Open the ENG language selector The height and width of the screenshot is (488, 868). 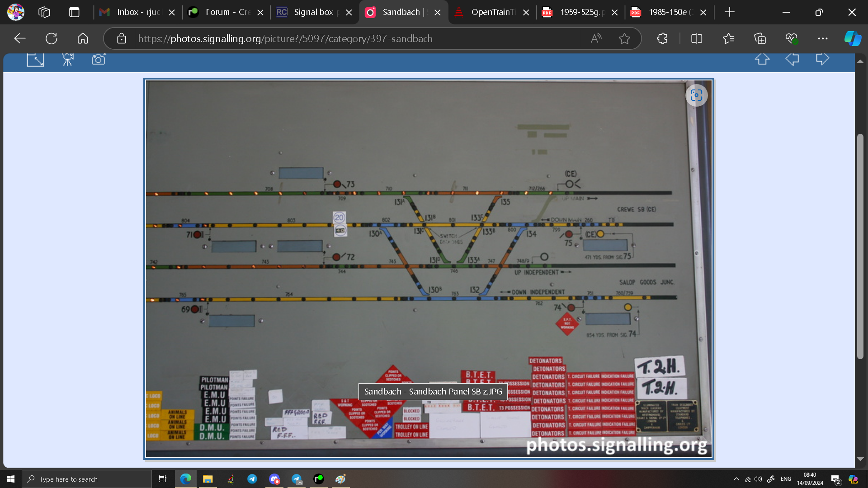(x=786, y=479)
